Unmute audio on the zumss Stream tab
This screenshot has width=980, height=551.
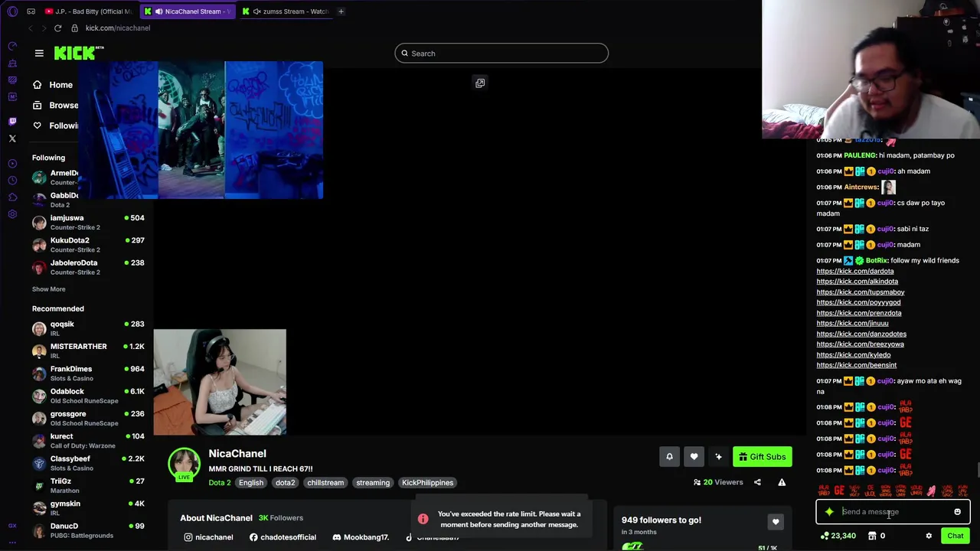[x=256, y=11]
